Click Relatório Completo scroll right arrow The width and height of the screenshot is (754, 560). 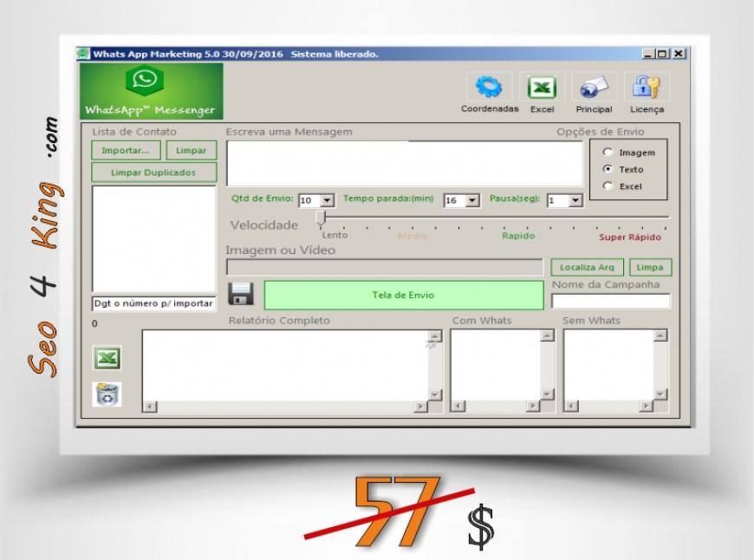point(420,407)
